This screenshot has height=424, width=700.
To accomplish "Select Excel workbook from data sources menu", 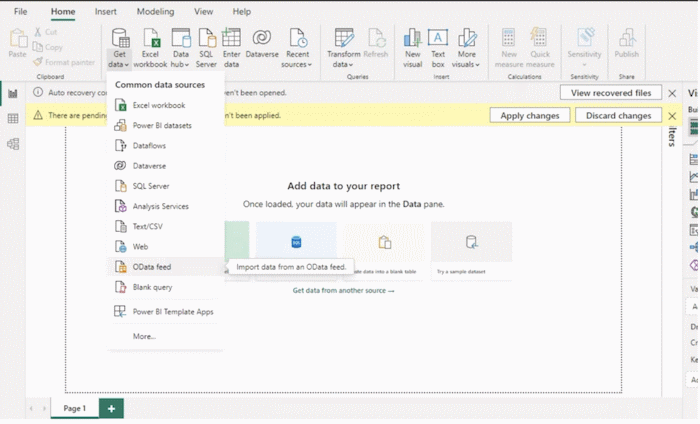I will click(x=165, y=105).
